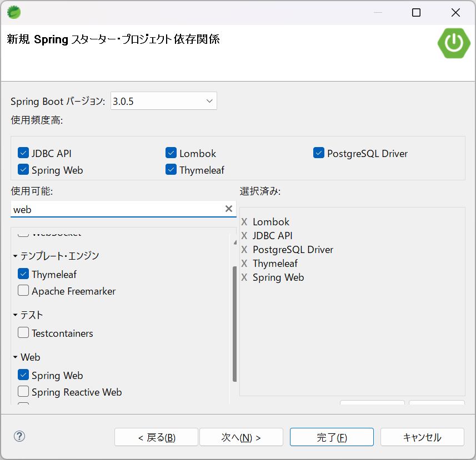Collapse the Web category section
The image size is (476, 460).
[x=16, y=357]
